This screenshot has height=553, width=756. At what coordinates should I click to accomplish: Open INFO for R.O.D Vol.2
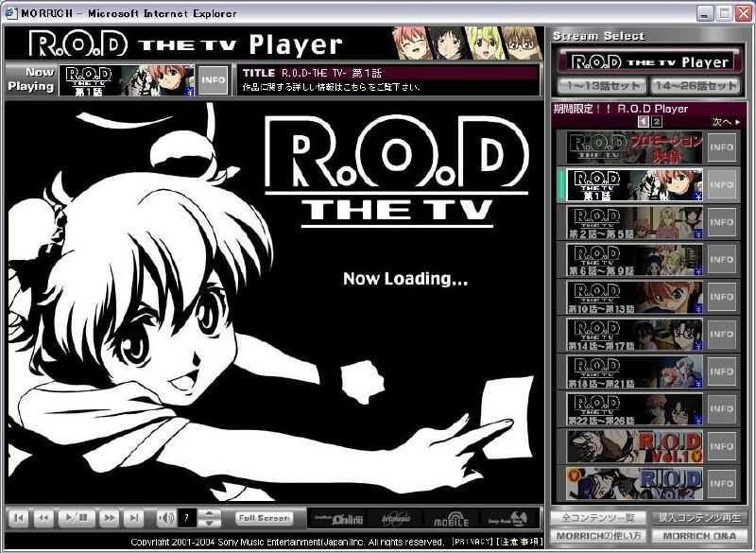[722, 484]
